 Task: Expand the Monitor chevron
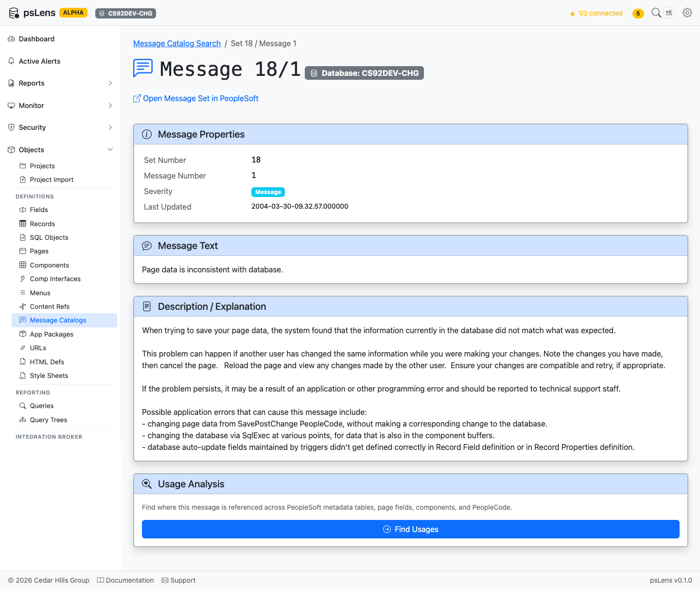click(x=110, y=106)
